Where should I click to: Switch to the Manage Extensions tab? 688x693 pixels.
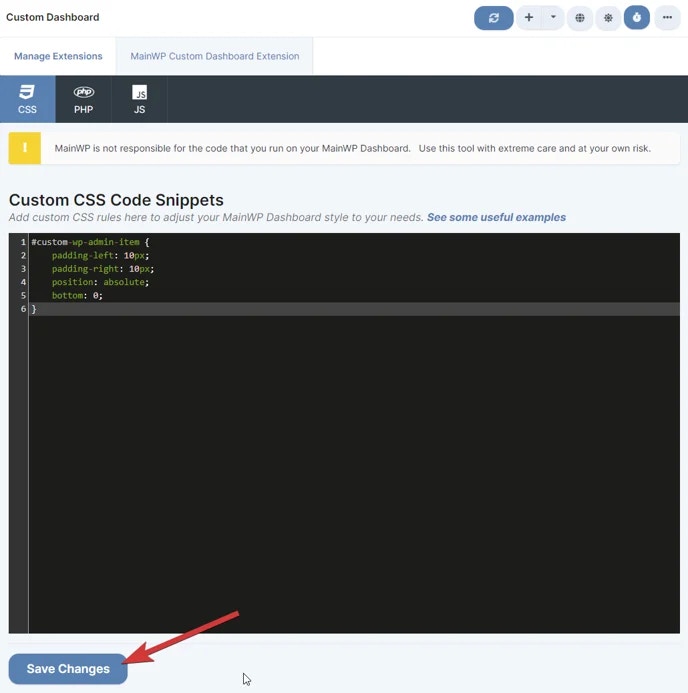coord(58,56)
